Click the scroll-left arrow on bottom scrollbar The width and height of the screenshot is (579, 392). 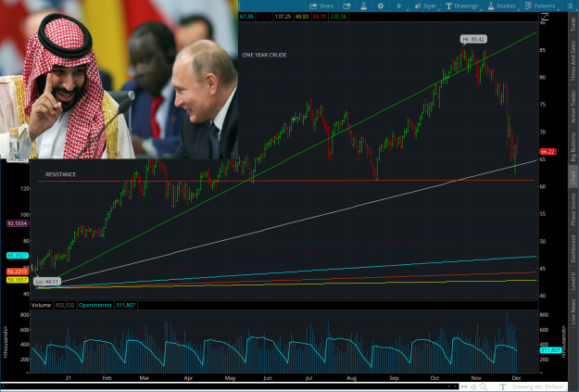click(449, 386)
